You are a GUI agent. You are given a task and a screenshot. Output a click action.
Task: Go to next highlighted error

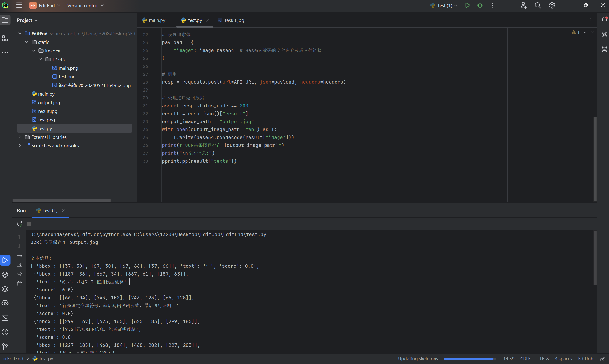coord(592,32)
